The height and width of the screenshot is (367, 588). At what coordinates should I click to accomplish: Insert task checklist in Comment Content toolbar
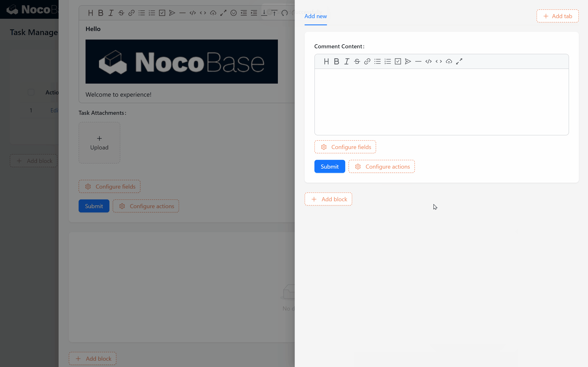(398, 61)
